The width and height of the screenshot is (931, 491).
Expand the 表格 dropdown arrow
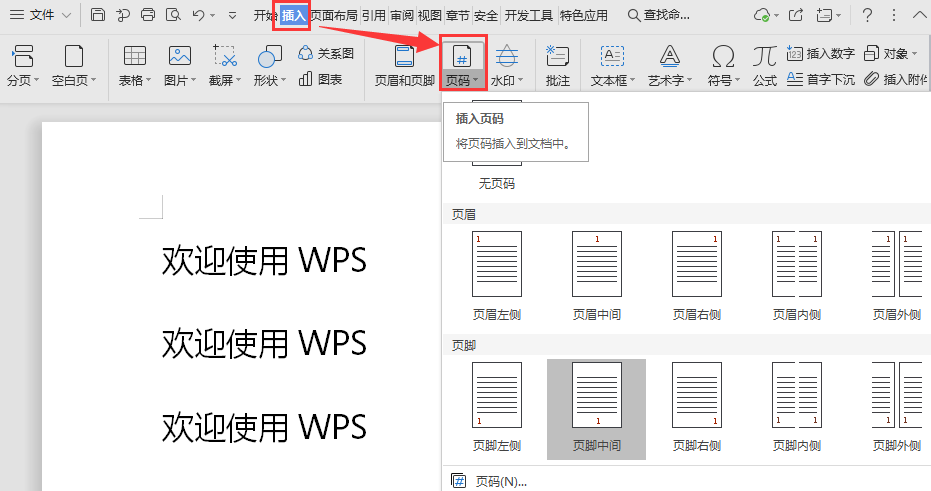148,80
